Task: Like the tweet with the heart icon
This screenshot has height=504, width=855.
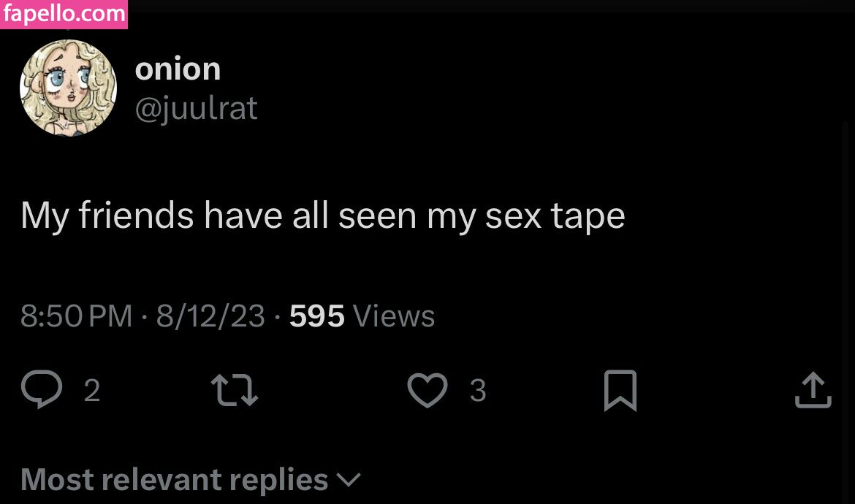Action: tap(427, 390)
